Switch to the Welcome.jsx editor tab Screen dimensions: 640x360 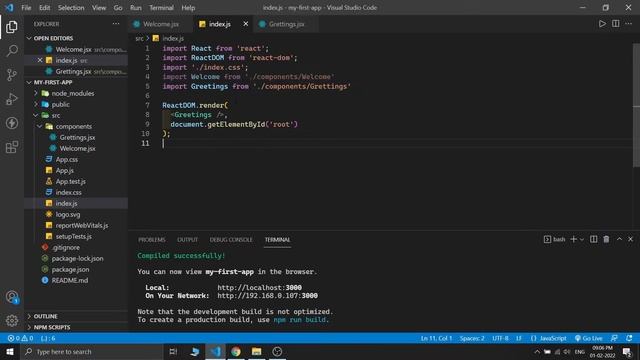pos(160,24)
